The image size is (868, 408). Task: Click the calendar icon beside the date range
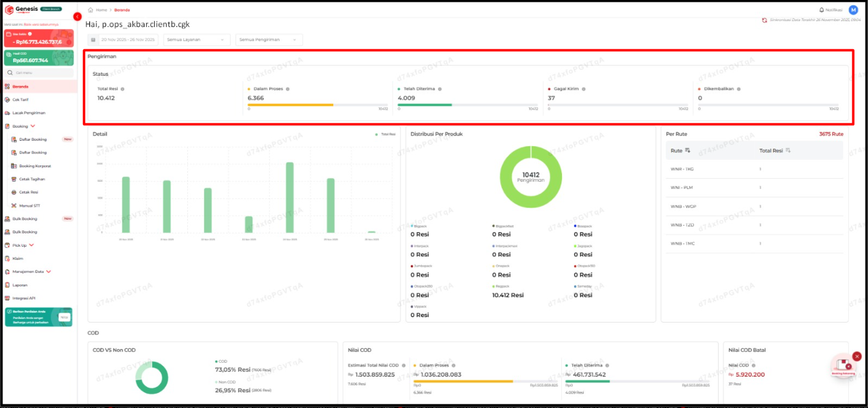pos(93,40)
